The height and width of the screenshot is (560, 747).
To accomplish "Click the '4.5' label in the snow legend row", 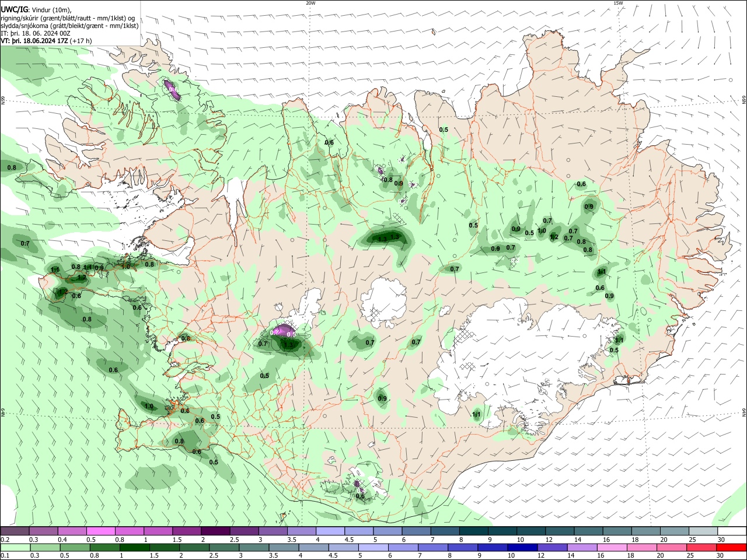I will point(349,540).
